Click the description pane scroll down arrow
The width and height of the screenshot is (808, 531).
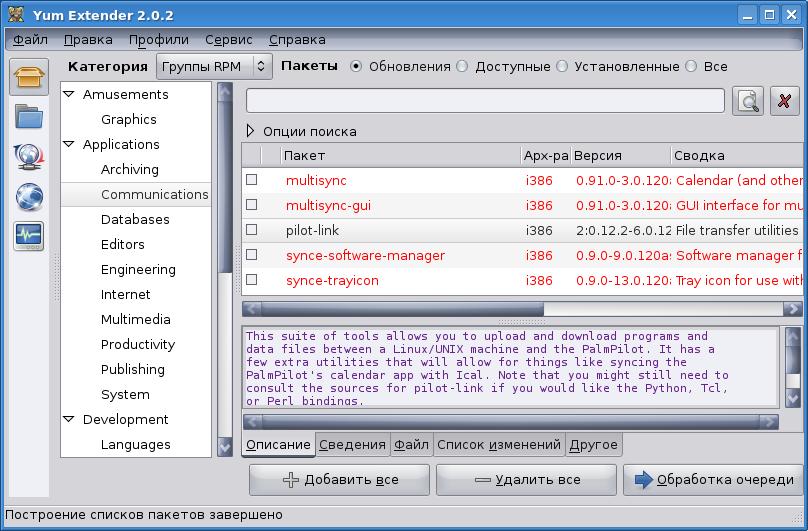point(793,397)
